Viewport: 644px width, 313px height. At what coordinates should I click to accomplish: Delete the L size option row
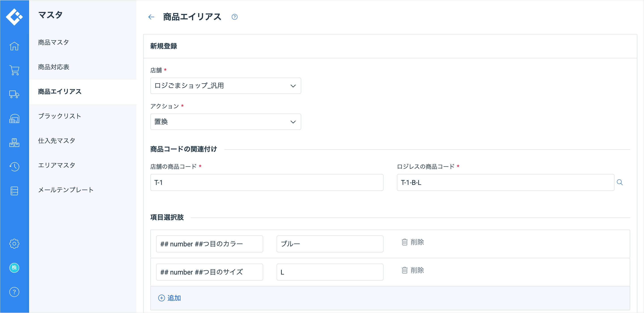click(x=413, y=270)
